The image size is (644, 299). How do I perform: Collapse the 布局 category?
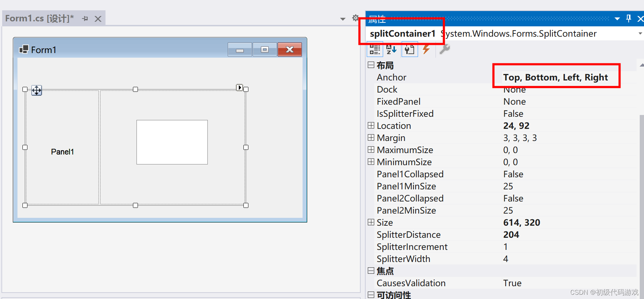click(371, 65)
